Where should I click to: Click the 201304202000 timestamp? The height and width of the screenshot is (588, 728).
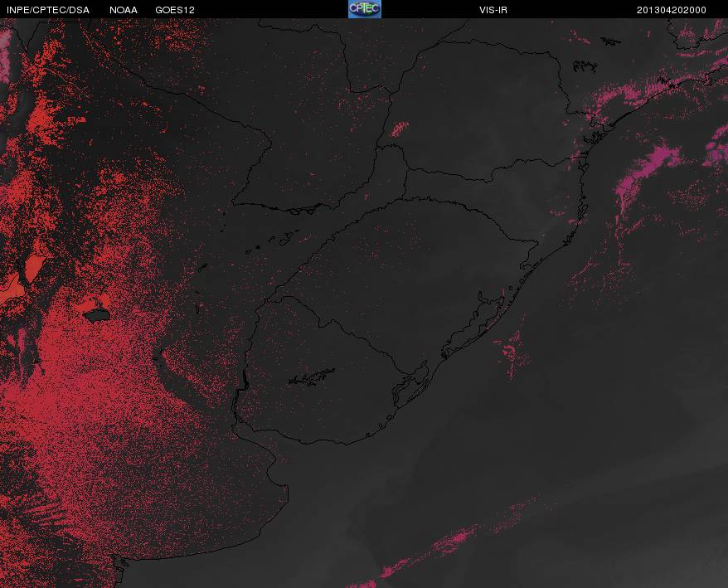click(672, 10)
